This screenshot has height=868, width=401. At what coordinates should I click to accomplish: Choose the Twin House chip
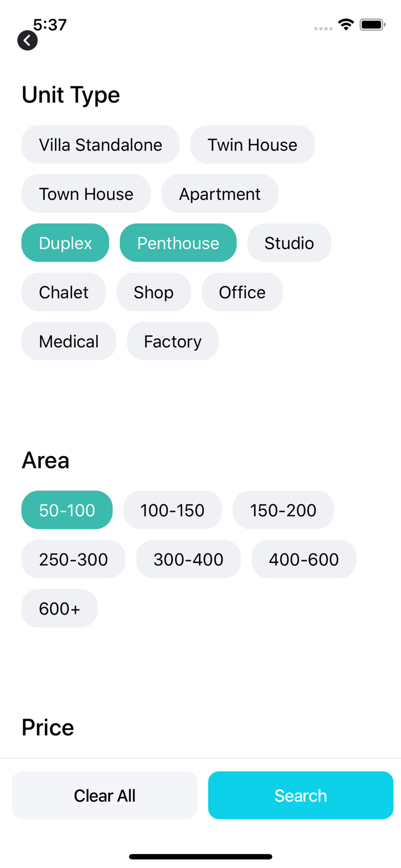tap(252, 145)
